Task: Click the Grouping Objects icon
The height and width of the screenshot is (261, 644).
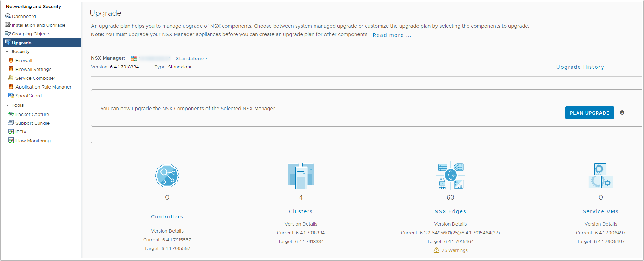Action: click(8, 34)
